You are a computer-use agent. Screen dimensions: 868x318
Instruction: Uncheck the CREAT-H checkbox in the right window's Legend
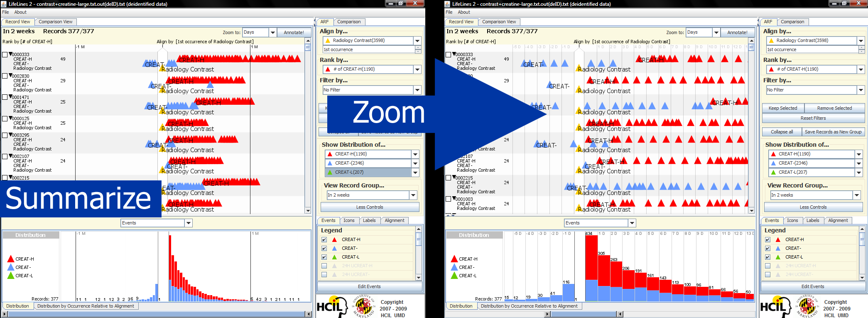point(767,239)
